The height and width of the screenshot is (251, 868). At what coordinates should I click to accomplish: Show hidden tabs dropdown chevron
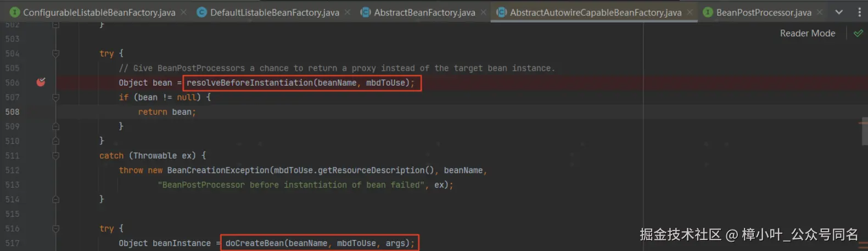pos(839,12)
